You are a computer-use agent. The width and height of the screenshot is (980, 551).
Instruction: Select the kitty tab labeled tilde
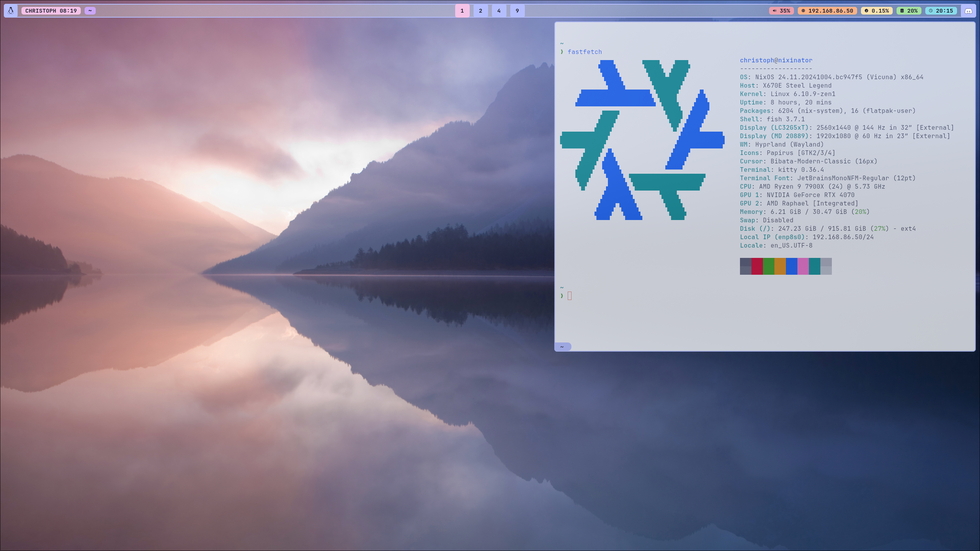click(x=562, y=347)
